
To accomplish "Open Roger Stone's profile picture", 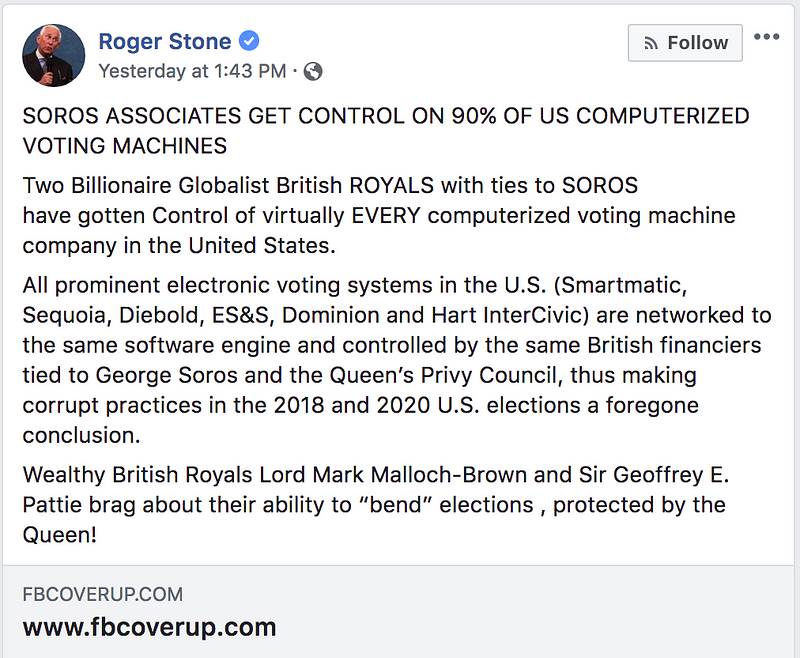I will click(54, 55).
